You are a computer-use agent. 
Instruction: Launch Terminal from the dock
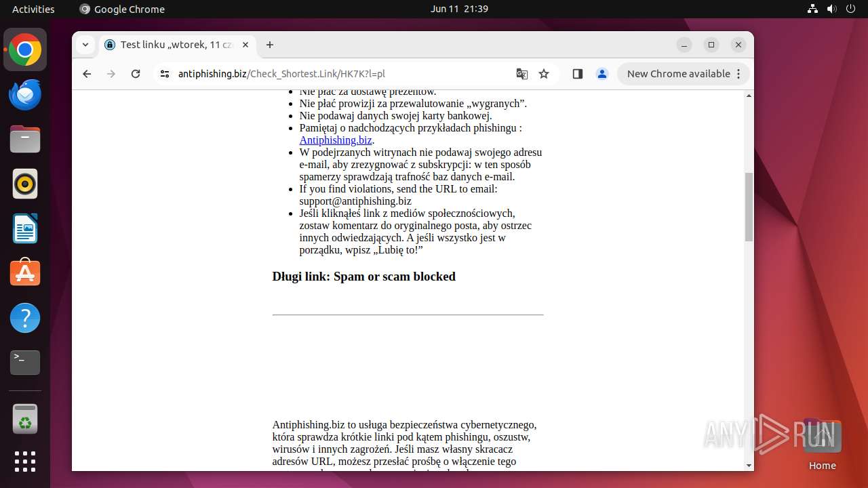tap(25, 363)
